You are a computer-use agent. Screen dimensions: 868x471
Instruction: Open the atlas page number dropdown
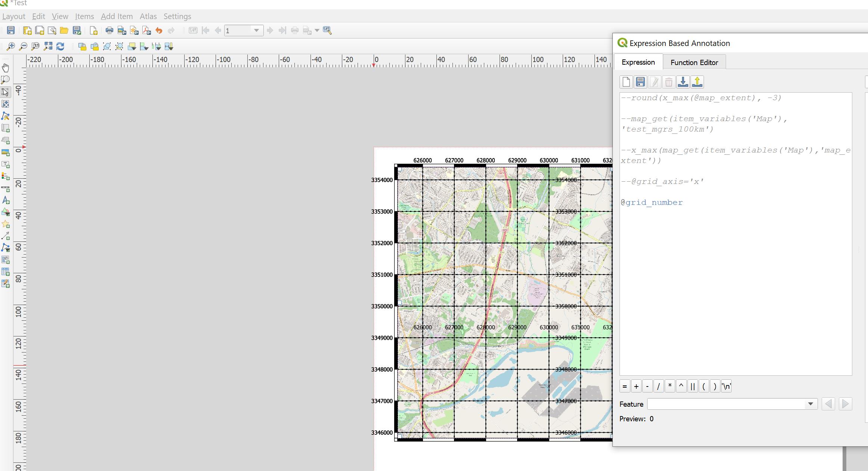pos(256,31)
